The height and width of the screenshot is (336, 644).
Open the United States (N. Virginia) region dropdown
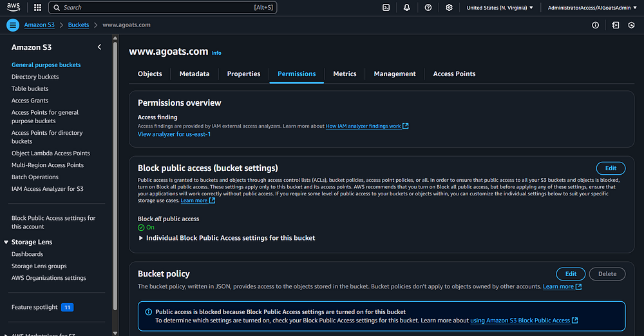pos(500,8)
